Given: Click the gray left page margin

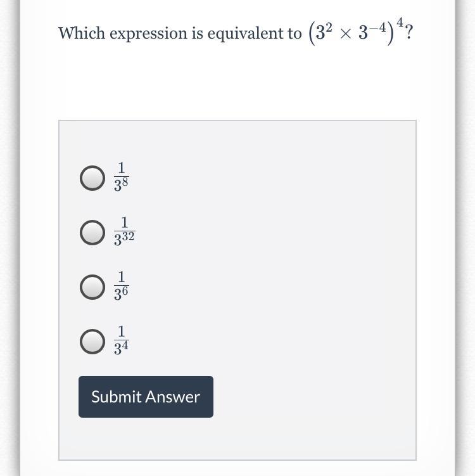Looking at the screenshot, I should pyautogui.click(x=9, y=238).
